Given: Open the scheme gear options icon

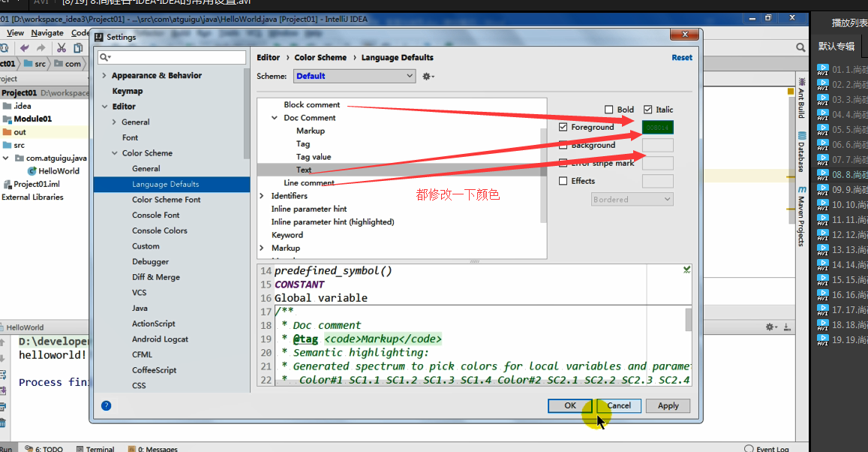Looking at the screenshot, I should point(428,77).
